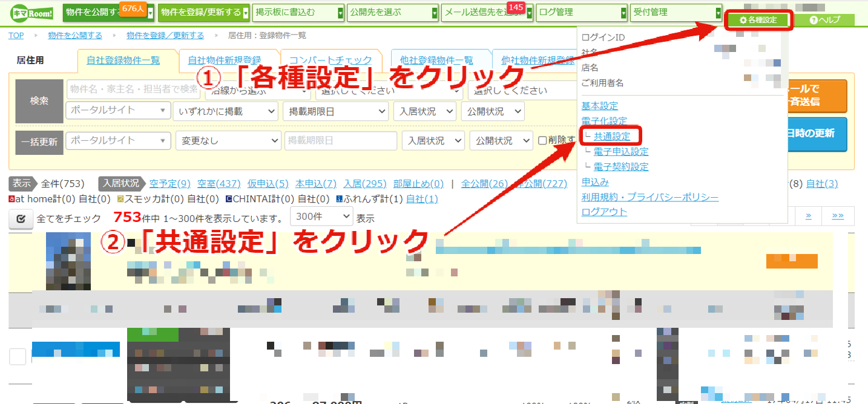868x404 pixels.
Task: Expand the 変更なし dropdown in bulk update
Action: [x=228, y=141]
